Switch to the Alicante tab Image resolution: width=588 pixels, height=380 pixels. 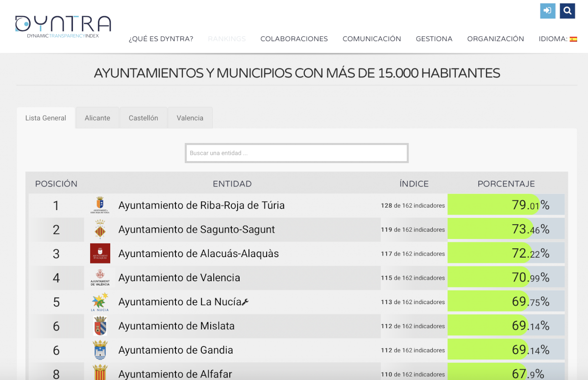tap(98, 118)
